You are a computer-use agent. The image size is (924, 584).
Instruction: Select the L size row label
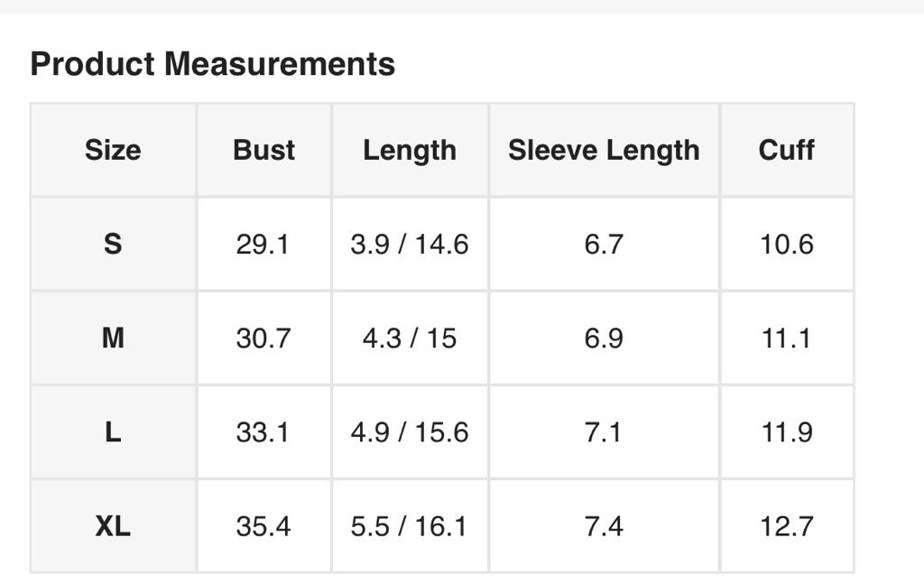tap(113, 432)
